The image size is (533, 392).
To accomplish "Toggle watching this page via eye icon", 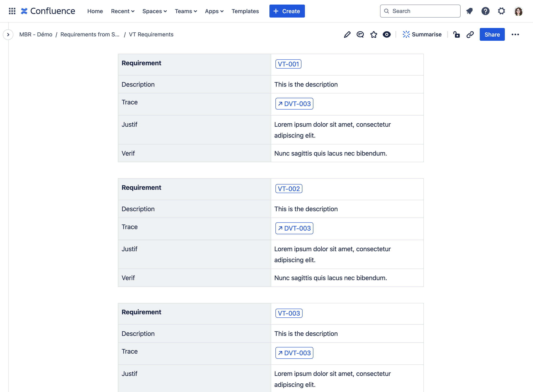I will (x=387, y=35).
